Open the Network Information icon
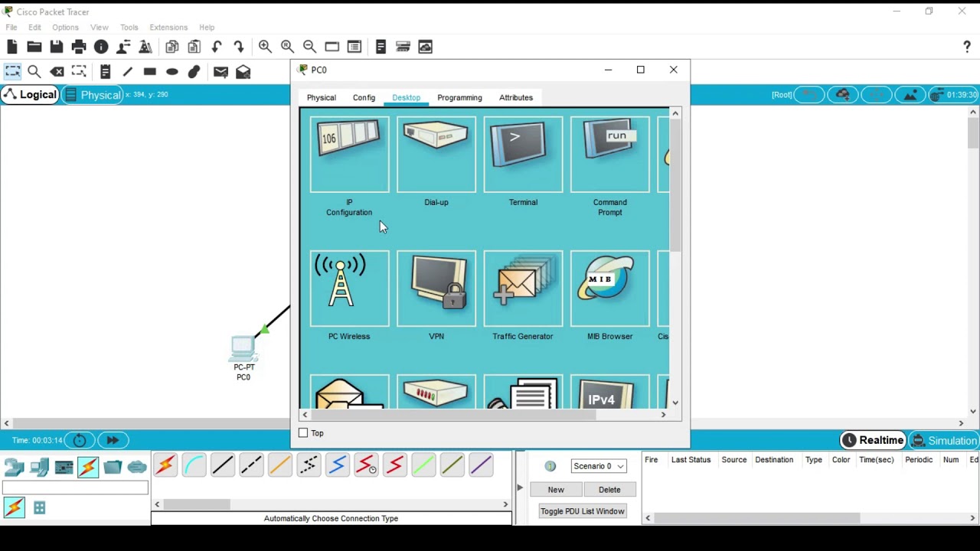Viewport: 980px width, 551px height. tap(101, 47)
